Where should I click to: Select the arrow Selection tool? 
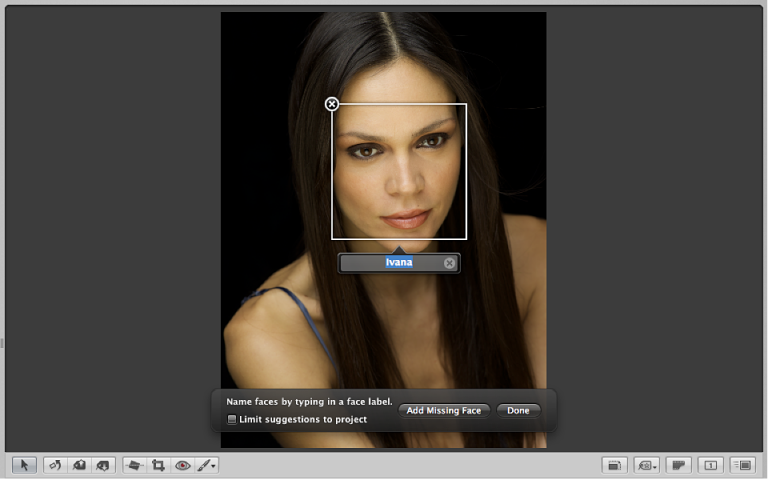pos(24,465)
